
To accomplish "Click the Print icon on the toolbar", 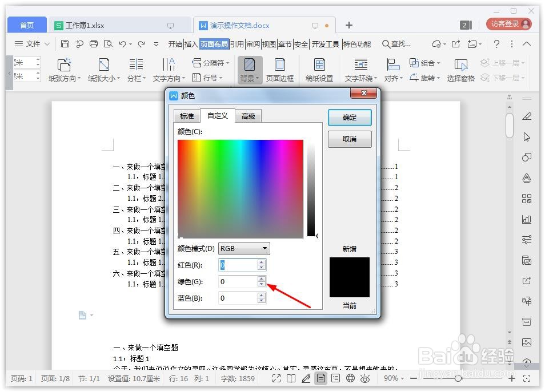I will pos(93,43).
